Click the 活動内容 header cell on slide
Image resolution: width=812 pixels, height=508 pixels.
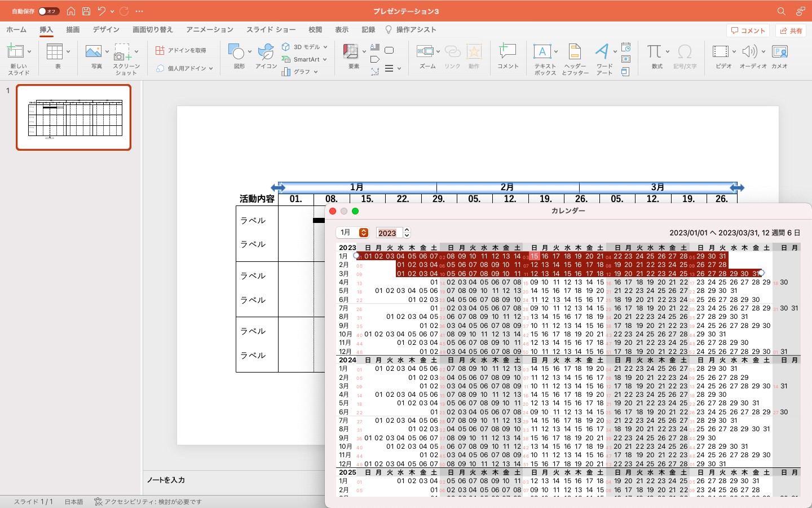point(257,199)
